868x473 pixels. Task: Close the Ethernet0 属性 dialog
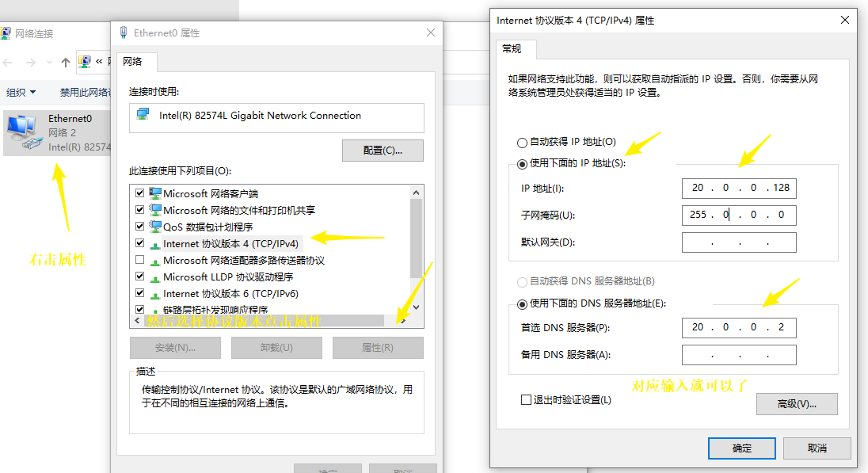(x=431, y=32)
